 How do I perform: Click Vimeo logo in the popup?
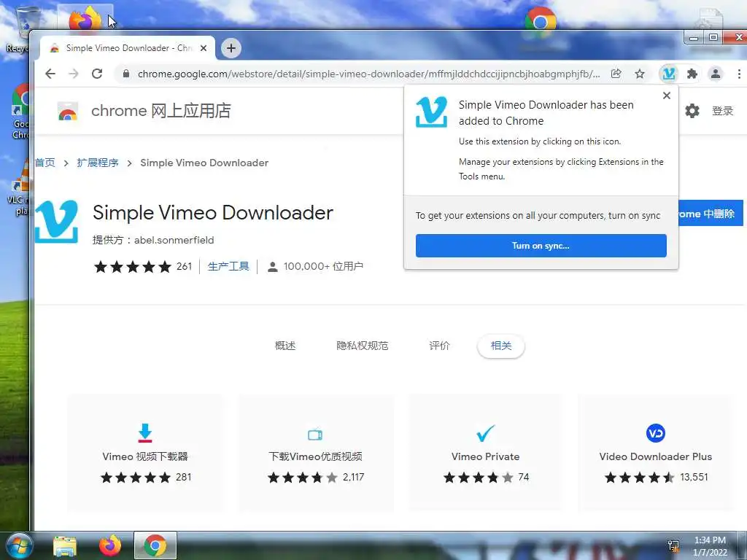(431, 112)
